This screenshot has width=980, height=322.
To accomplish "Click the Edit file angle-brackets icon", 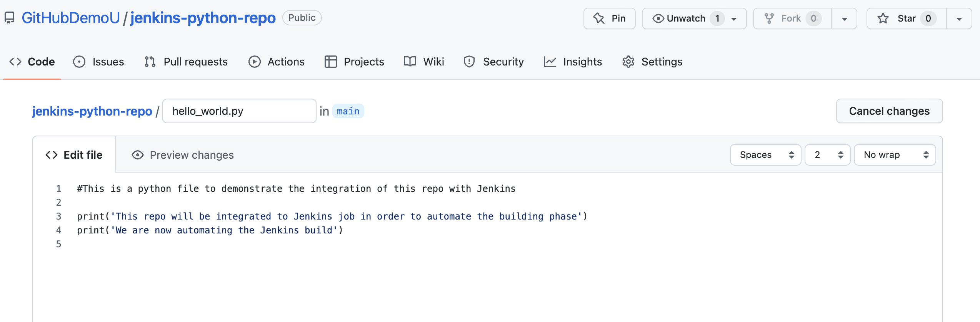I will [52, 155].
